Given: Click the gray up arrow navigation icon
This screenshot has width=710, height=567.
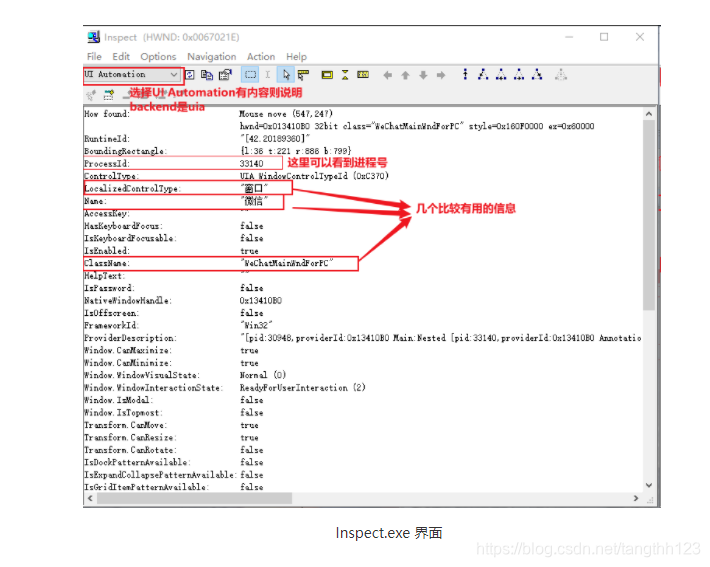Looking at the screenshot, I should click(x=405, y=75).
